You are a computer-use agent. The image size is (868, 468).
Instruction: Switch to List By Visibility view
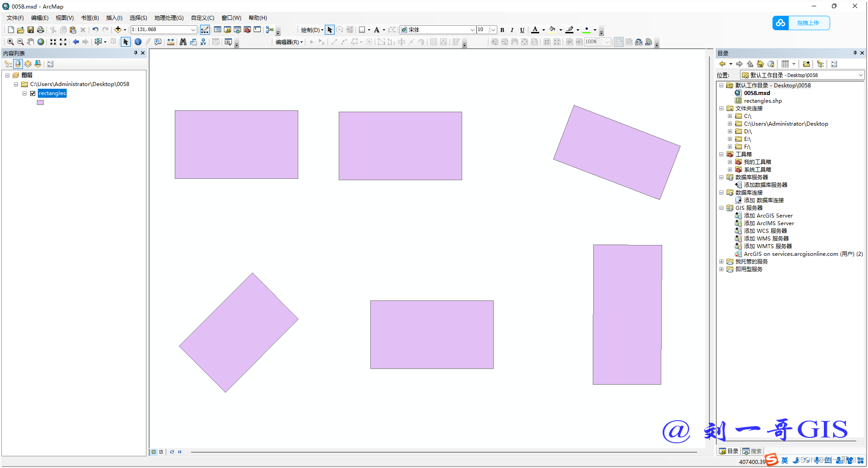click(28, 64)
